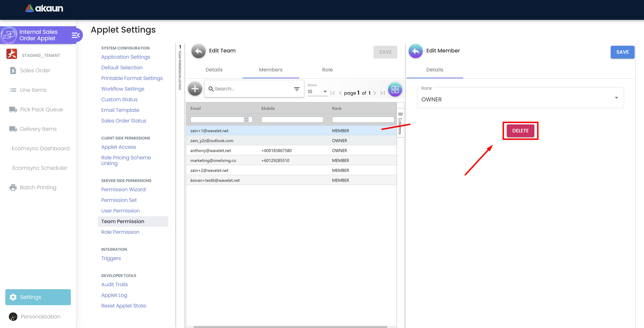
Task: Add a new member with plus icon
Action: pos(195,89)
